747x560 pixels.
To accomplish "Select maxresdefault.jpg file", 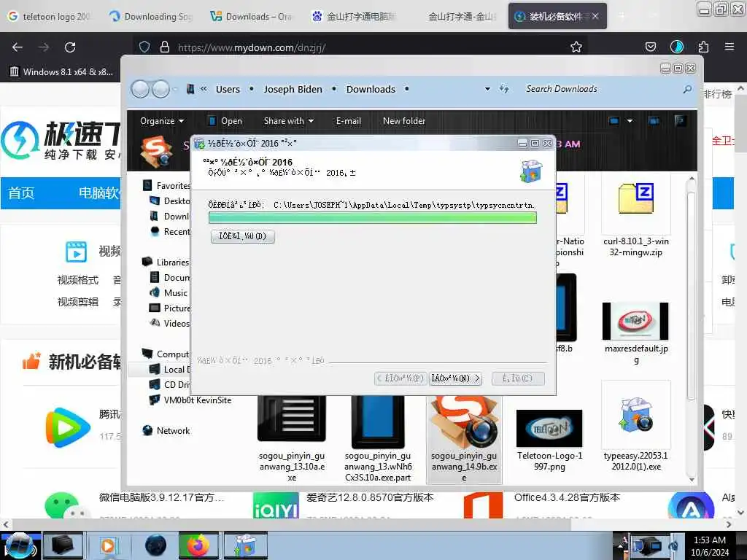I will tap(636, 332).
